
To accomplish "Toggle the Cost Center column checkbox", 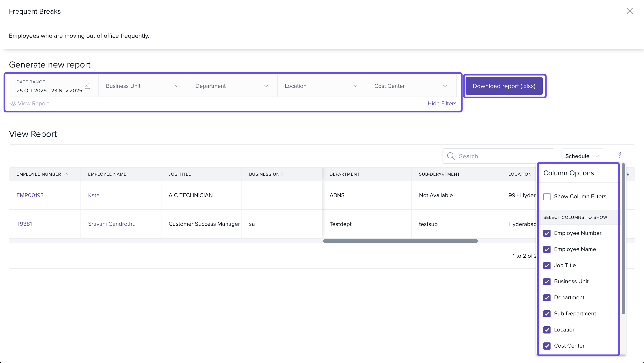I will [x=547, y=346].
